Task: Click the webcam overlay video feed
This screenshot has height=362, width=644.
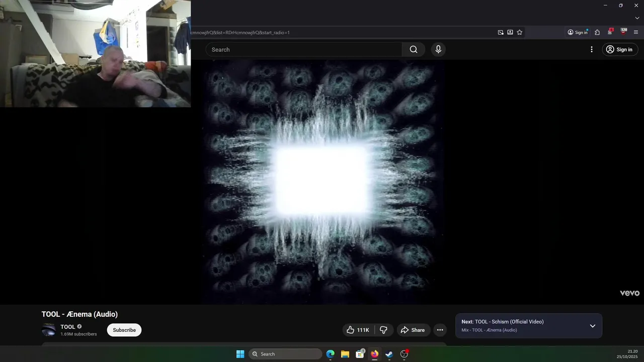Action: (x=95, y=53)
